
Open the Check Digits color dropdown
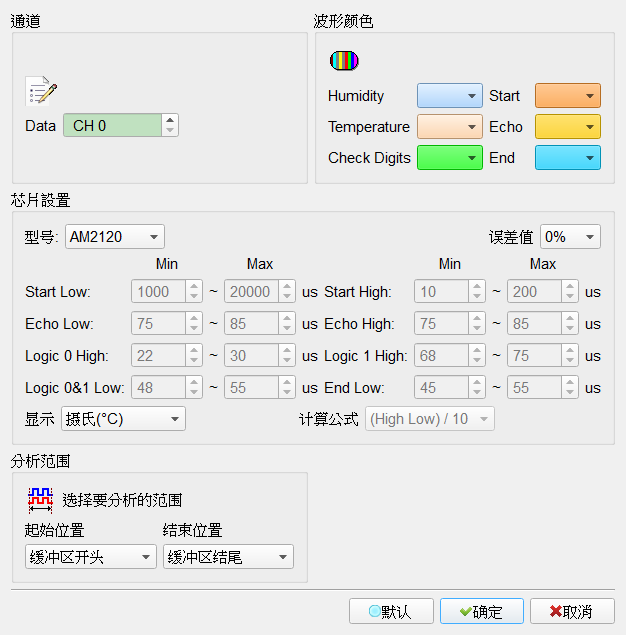coord(450,158)
